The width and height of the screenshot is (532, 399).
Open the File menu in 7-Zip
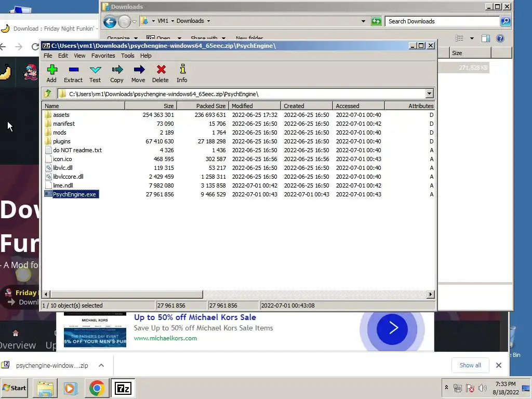click(48, 56)
